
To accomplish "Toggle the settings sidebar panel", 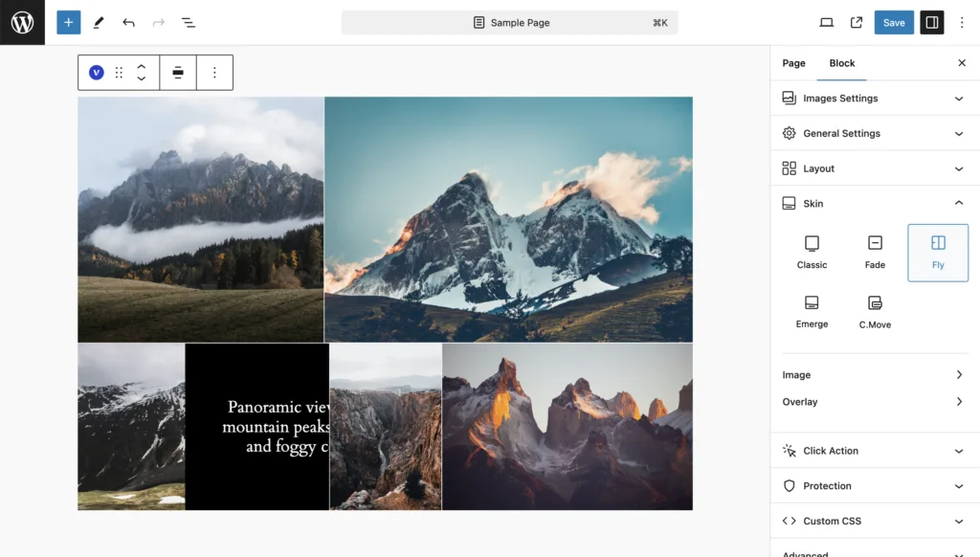I will point(932,23).
